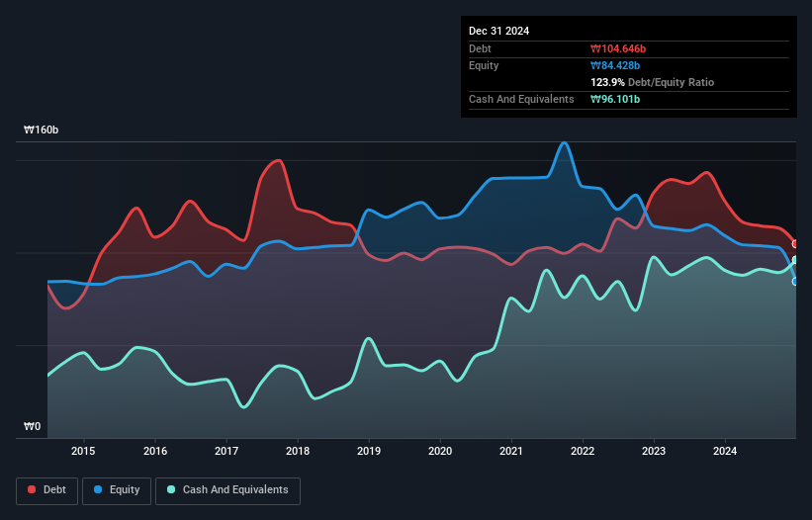This screenshot has height=520, width=812.
Task: Click the ₩104.646b debt value
Action: tap(618, 48)
